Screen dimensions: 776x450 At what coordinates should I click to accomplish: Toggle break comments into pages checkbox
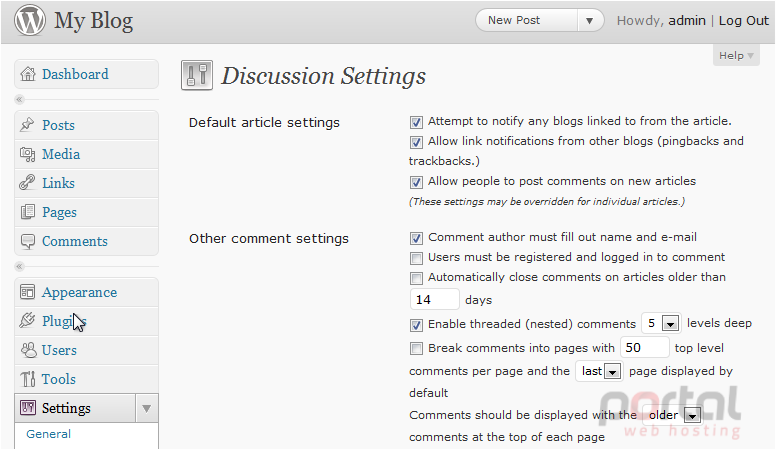pyautogui.click(x=416, y=349)
